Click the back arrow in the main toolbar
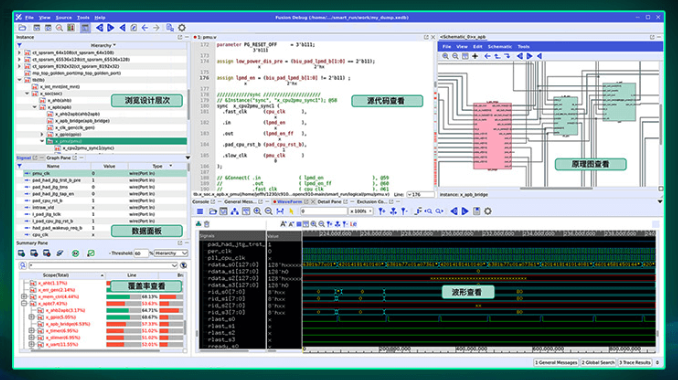Viewport: 678px width, 380px height. [x=145, y=28]
